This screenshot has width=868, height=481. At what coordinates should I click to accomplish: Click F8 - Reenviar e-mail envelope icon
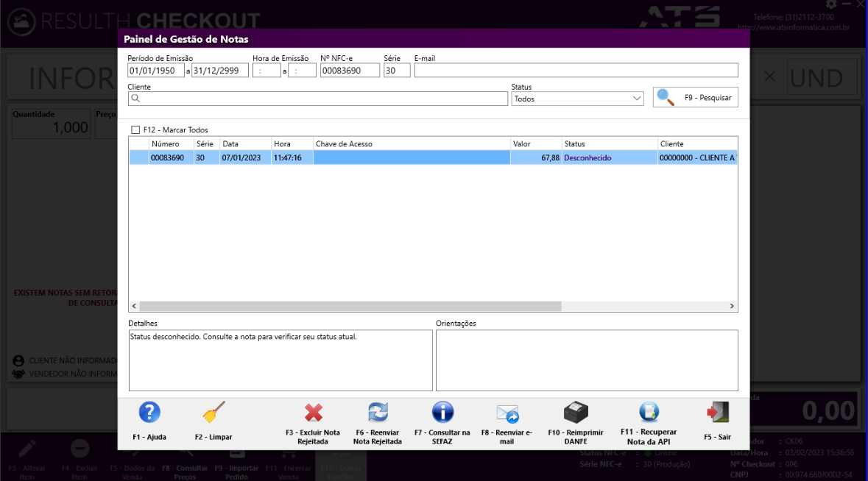click(x=507, y=413)
